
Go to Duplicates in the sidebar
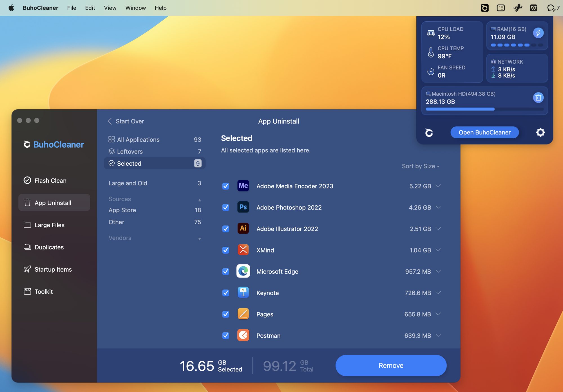tap(49, 247)
